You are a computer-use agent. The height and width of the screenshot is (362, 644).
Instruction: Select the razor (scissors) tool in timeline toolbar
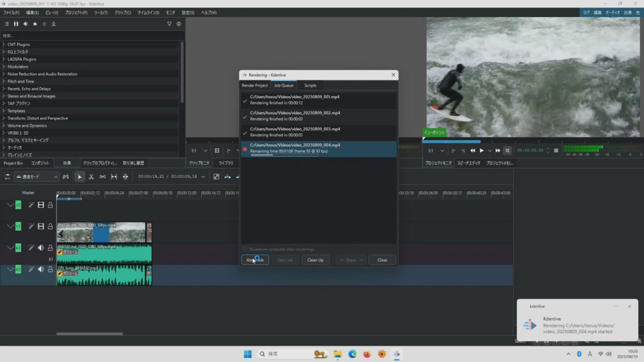[91, 177]
